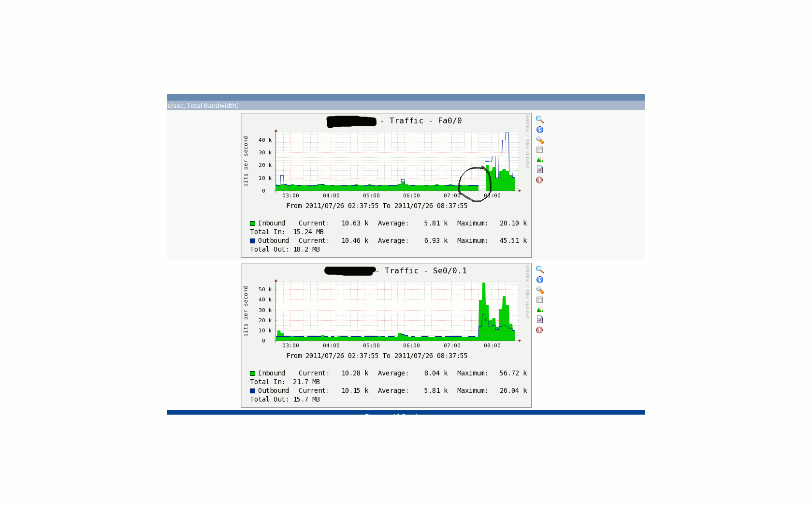This screenshot has width=812, height=508.
Task: Open the green peaks chart icon for Se0/0.1
Action: coord(540,309)
